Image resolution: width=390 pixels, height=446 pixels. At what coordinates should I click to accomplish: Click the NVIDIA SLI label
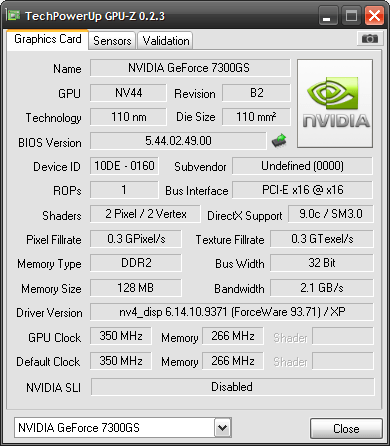(53, 388)
